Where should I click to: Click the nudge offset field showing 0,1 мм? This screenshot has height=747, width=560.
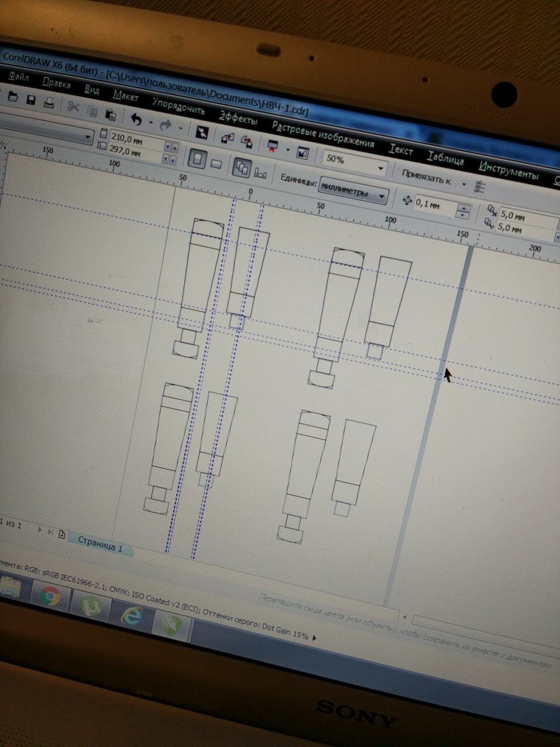pos(435,205)
